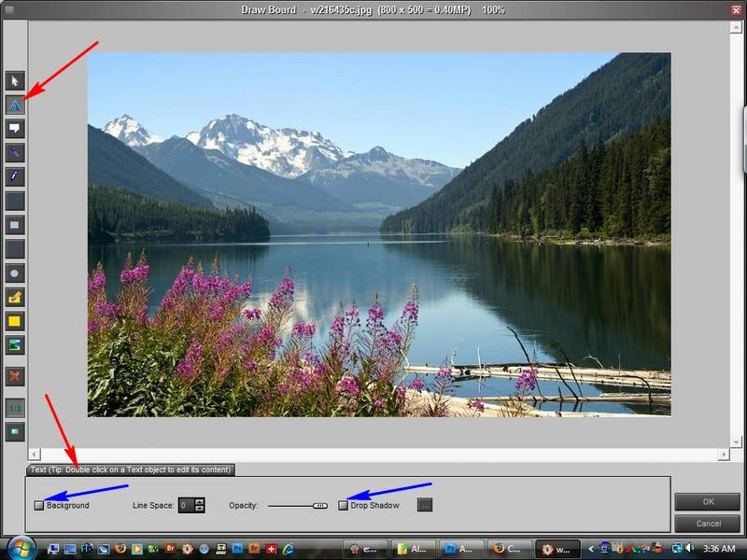747x560 pixels.
Task: Pick the straight line drawing tool
Action: pyautogui.click(x=15, y=153)
